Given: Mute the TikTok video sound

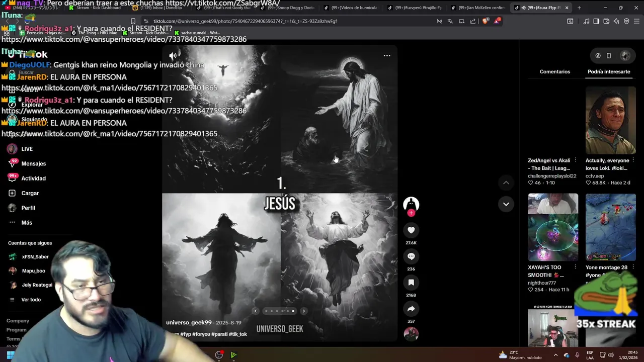Looking at the screenshot, I should 173,56.
